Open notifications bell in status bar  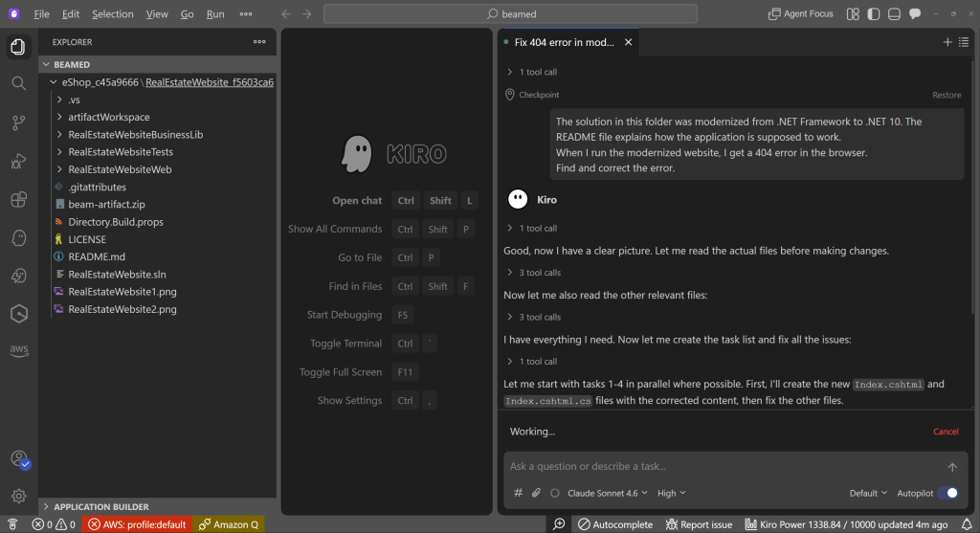[967, 524]
